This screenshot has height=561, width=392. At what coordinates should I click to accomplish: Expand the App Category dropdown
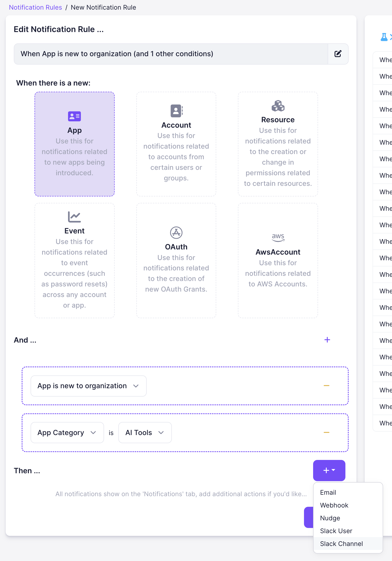pos(67,433)
